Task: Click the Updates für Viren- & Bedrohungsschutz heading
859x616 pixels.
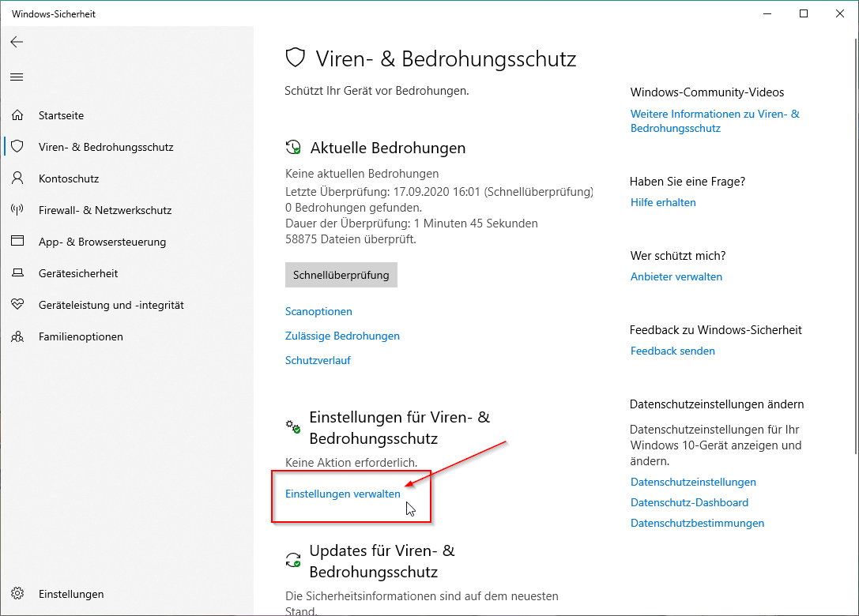Action: [x=382, y=562]
